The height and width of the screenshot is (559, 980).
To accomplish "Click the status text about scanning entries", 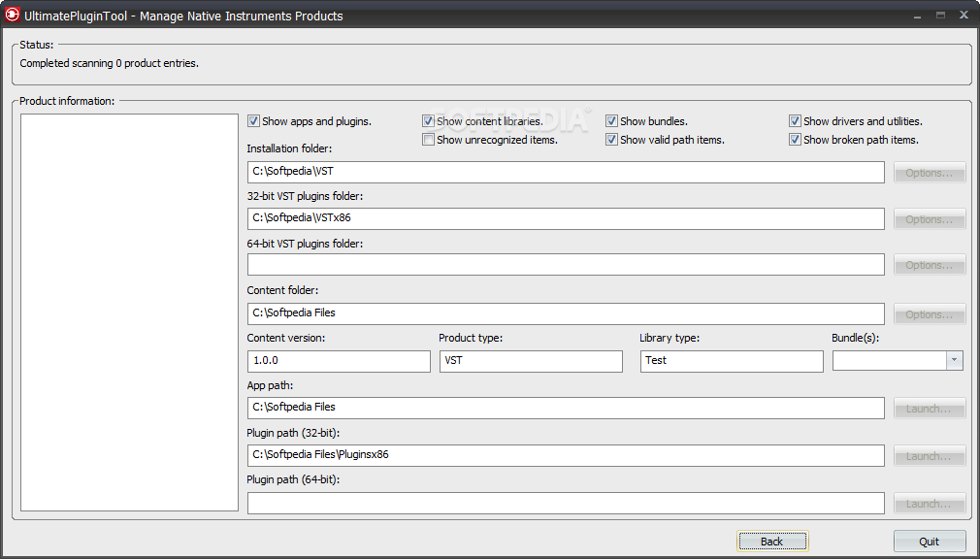I will (x=110, y=63).
